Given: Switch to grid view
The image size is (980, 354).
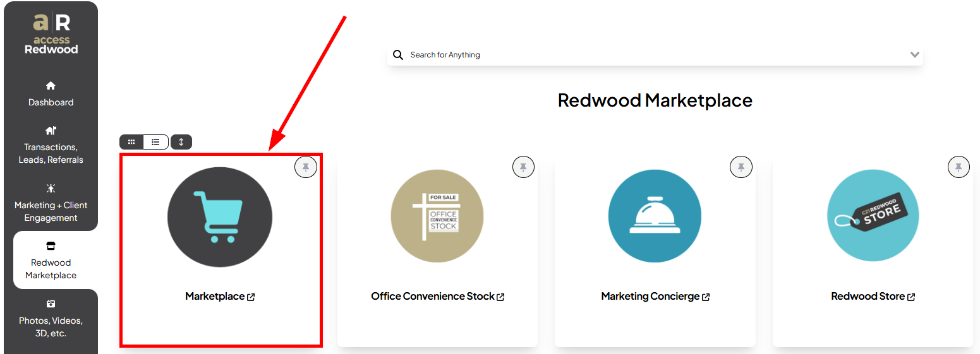Looking at the screenshot, I should [x=131, y=142].
